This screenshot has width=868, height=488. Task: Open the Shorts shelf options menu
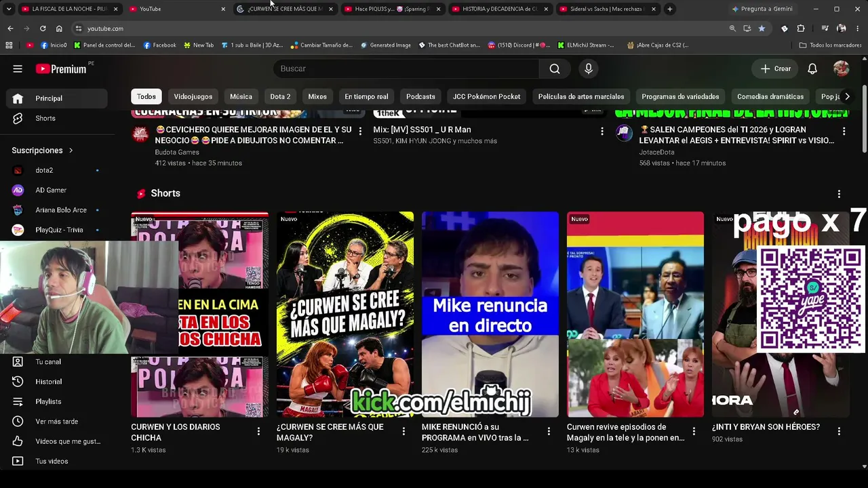click(839, 194)
